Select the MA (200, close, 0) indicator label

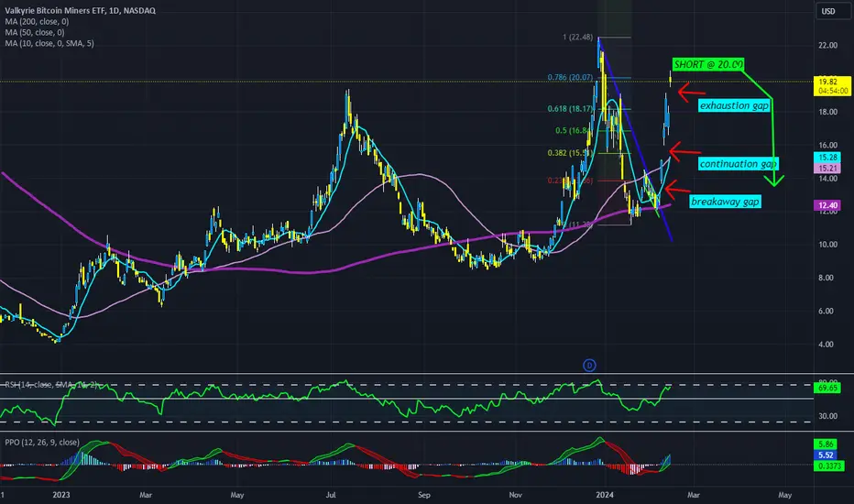point(37,21)
